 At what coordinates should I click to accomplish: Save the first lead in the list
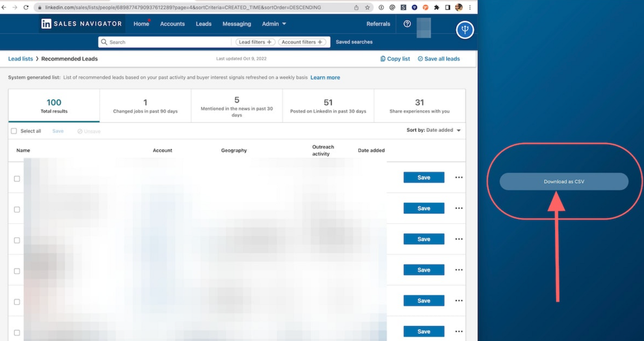tap(424, 177)
